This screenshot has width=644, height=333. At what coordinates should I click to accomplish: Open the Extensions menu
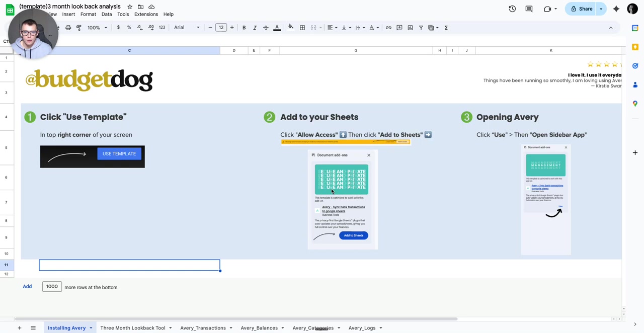pos(146,14)
